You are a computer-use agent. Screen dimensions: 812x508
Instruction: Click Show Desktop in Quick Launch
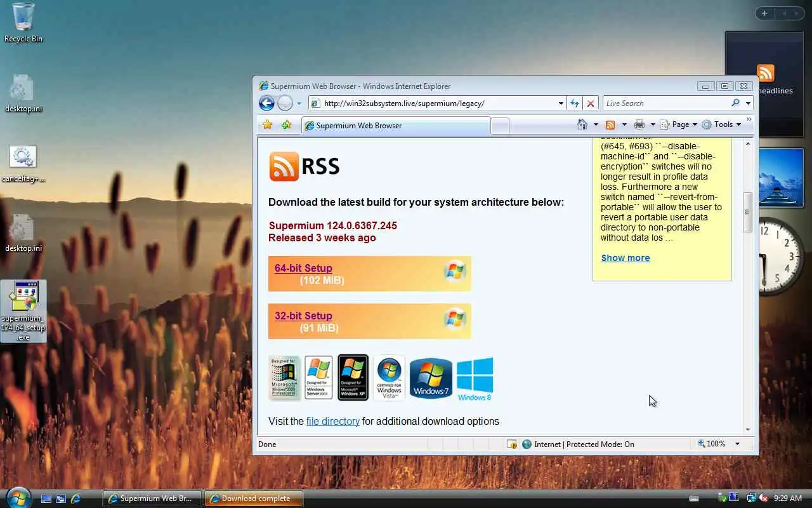coord(46,498)
